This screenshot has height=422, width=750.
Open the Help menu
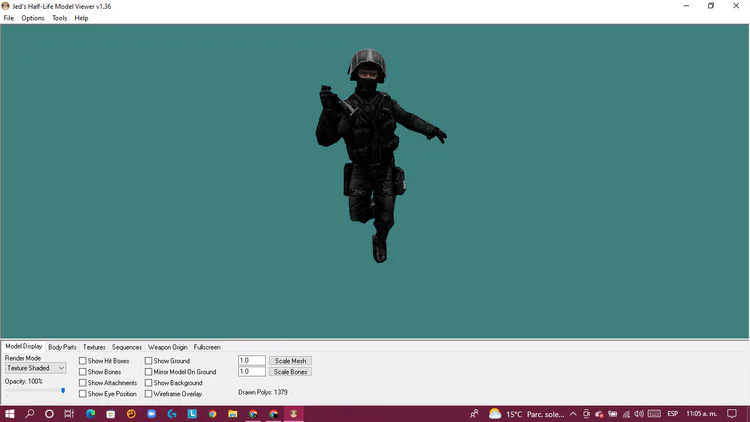[x=81, y=18]
